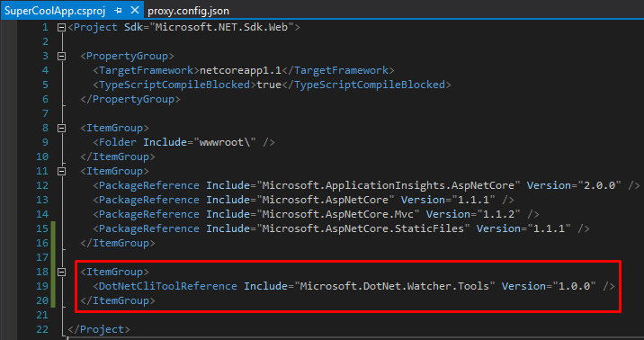Click Microsoft.AspNetCore.StaticFiles package name
This screenshot has height=340, width=644.
point(363,228)
